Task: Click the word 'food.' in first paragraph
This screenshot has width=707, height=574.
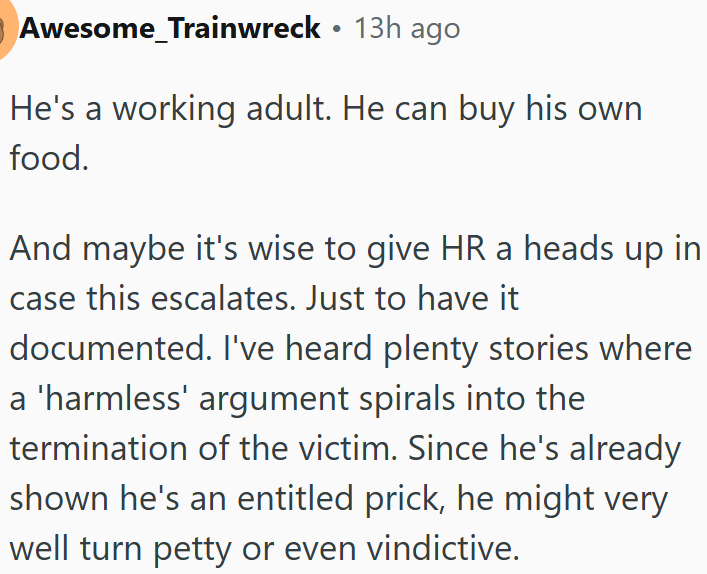Action: point(49,157)
